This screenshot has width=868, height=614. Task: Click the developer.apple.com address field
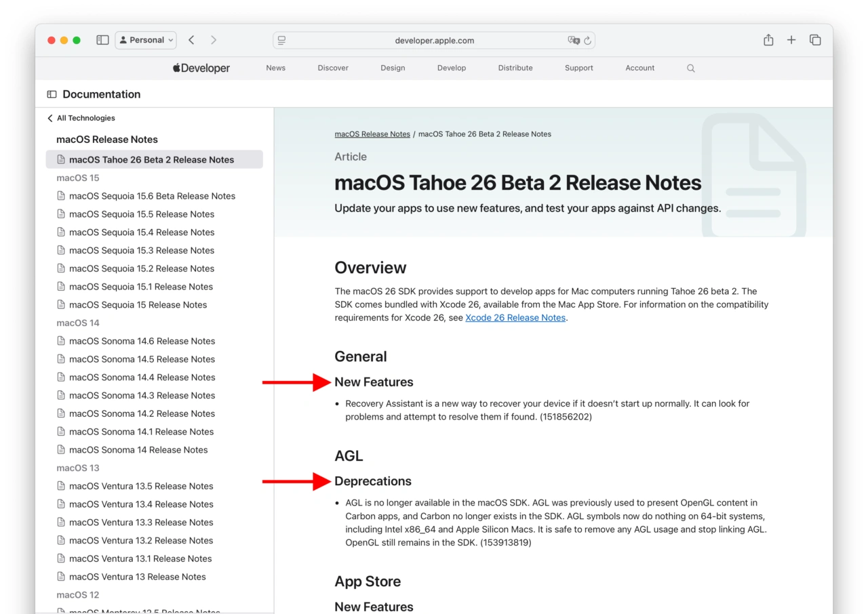point(434,41)
